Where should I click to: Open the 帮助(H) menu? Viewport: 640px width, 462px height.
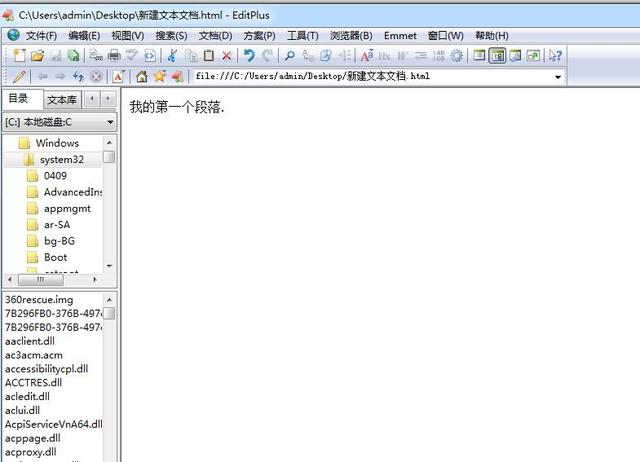(492, 36)
